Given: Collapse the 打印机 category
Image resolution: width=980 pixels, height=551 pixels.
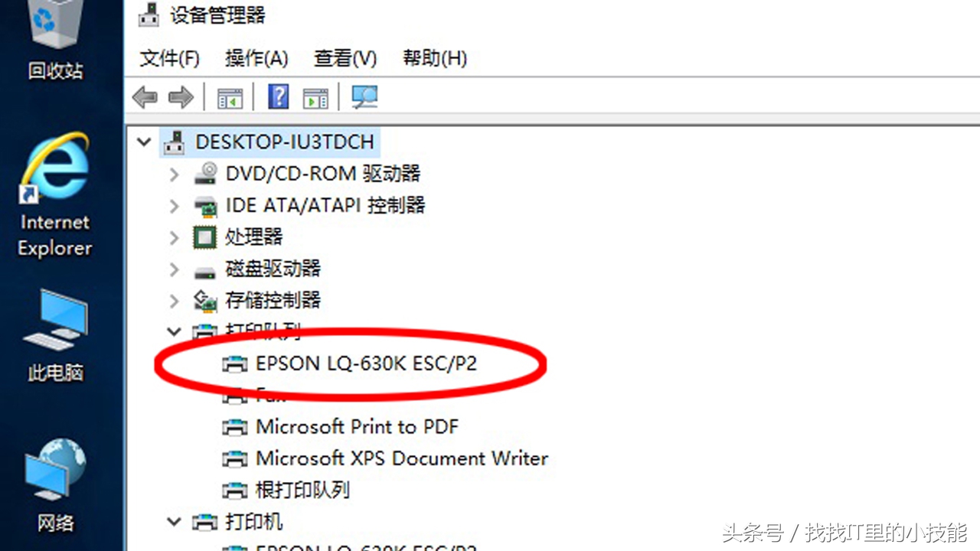Looking at the screenshot, I should tap(174, 522).
